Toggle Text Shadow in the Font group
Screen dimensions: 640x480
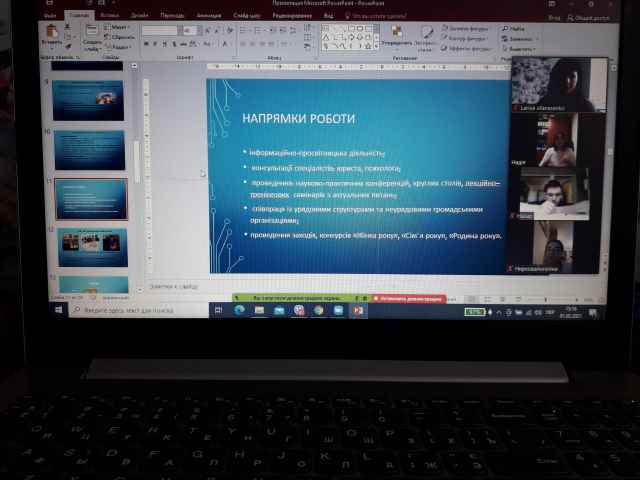click(174, 44)
